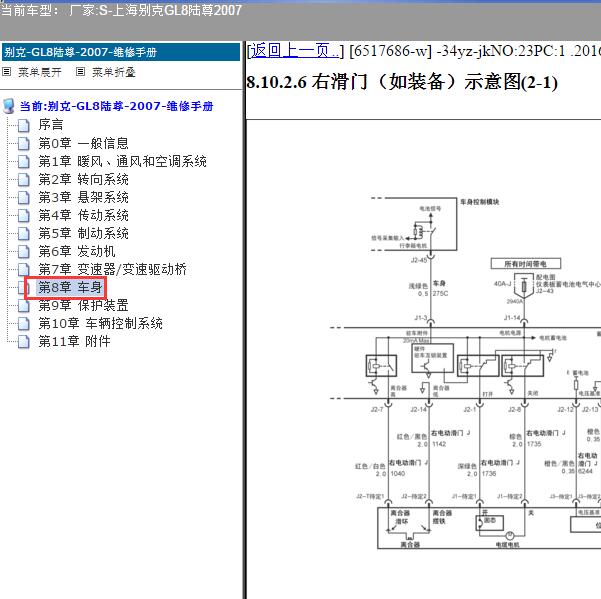Click the 当前车型 title text
Viewport: 601px width, 599px height.
[121, 10]
